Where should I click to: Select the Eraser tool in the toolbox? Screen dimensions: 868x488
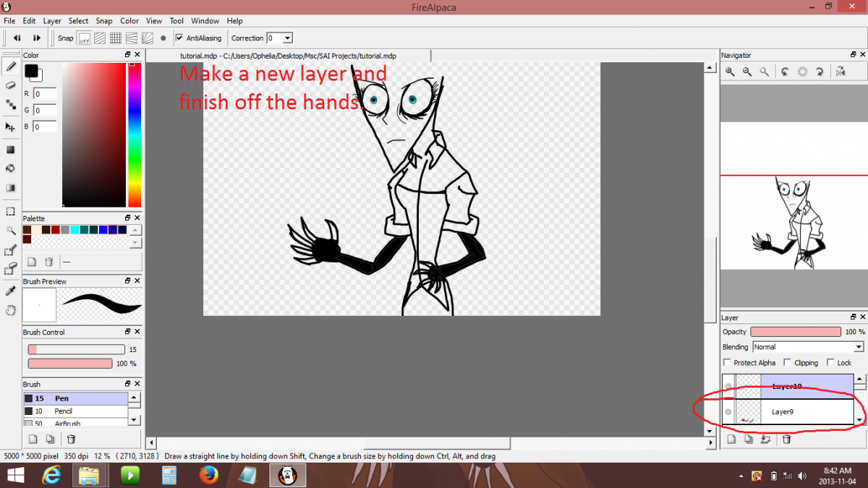11,85
